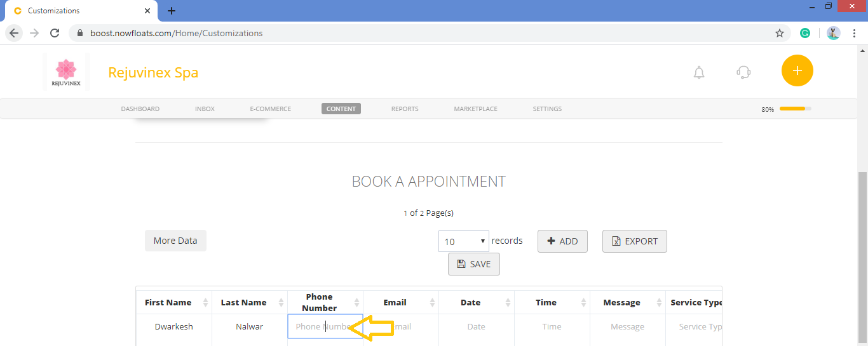The height and width of the screenshot is (346, 868).
Task: Close the Customizations tab
Action: 147,11
